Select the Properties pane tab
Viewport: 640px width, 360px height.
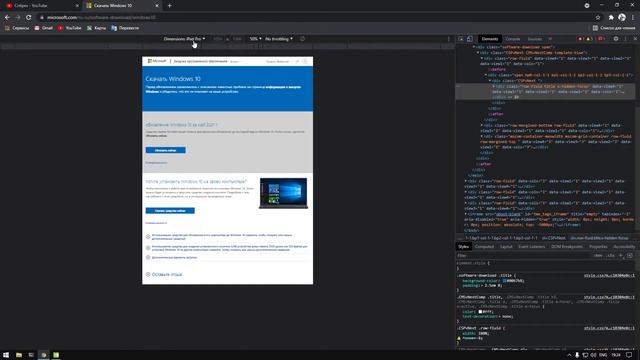click(598, 247)
